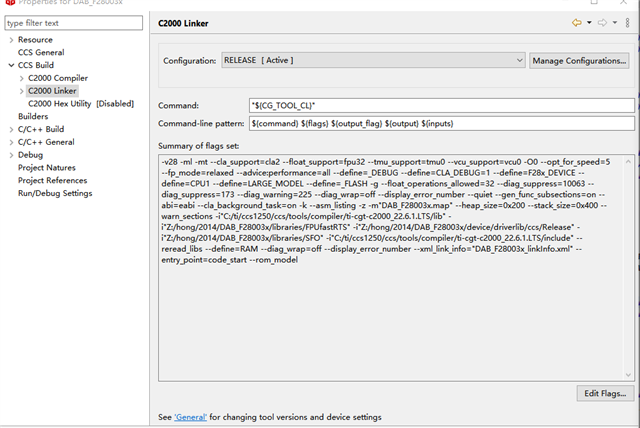Click the back navigation arrow icon
640x428 pixels.
point(577,22)
